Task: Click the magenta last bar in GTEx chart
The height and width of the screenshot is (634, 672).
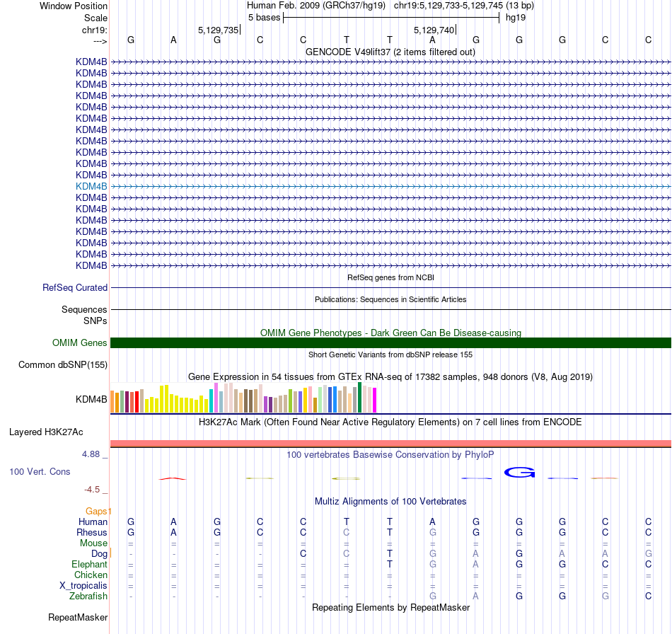Action: [x=375, y=400]
